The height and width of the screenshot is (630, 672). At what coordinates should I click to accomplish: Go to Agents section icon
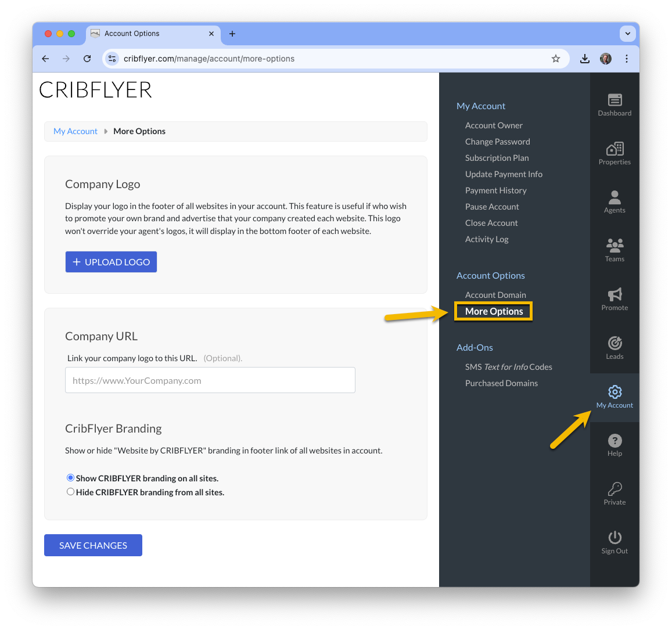pyautogui.click(x=614, y=197)
